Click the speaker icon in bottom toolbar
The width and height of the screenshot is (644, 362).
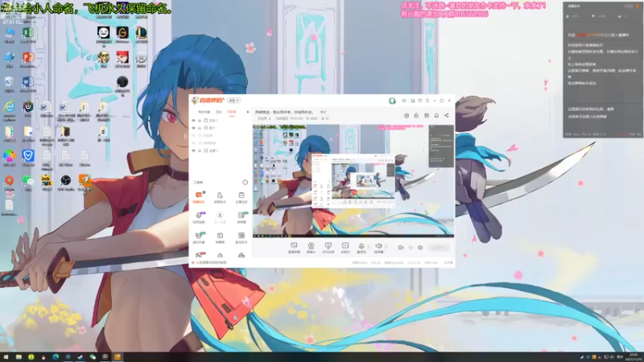coord(378,248)
